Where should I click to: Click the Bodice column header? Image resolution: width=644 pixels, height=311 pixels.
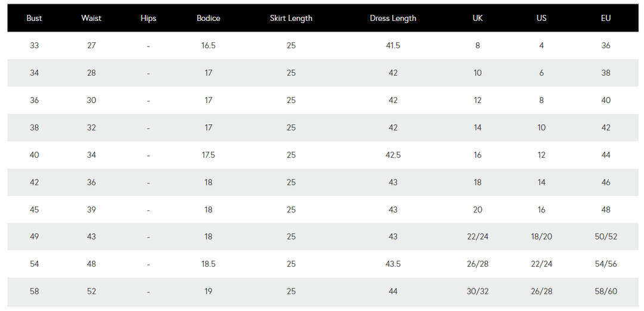pos(208,18)
